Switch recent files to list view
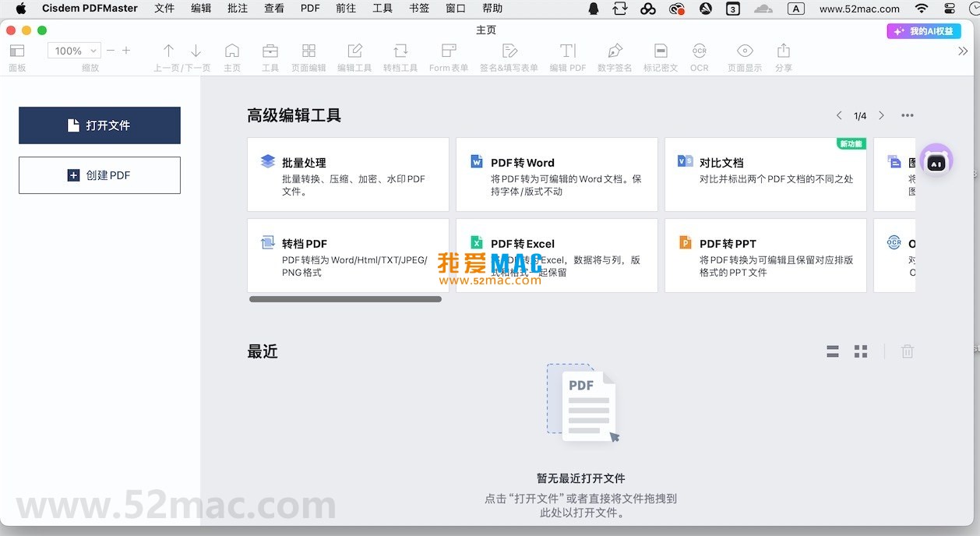The height and width of the screenshot is (536, 980). [x=833, y=351]
